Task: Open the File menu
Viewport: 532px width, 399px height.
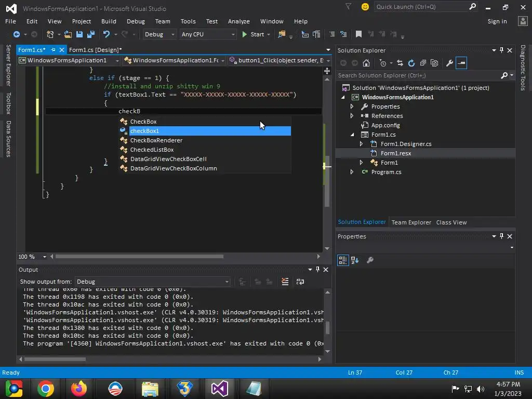Action: point(10,21)
